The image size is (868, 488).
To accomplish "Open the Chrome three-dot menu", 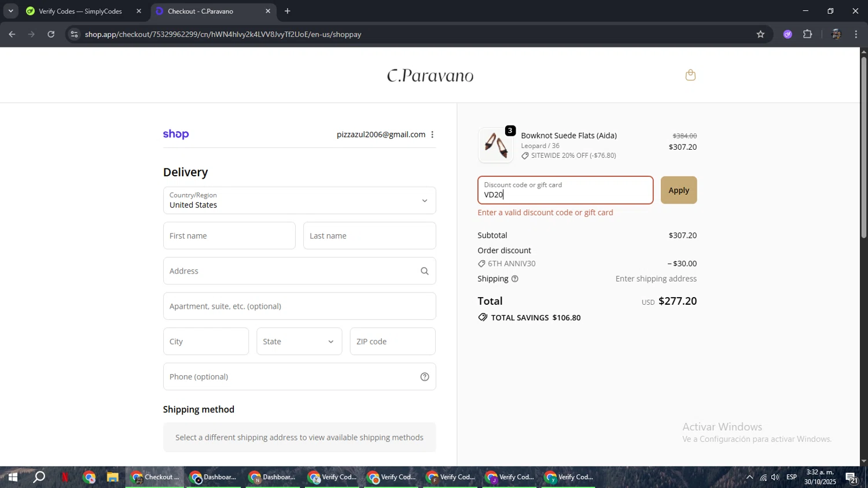I will (x=856, y=34).
